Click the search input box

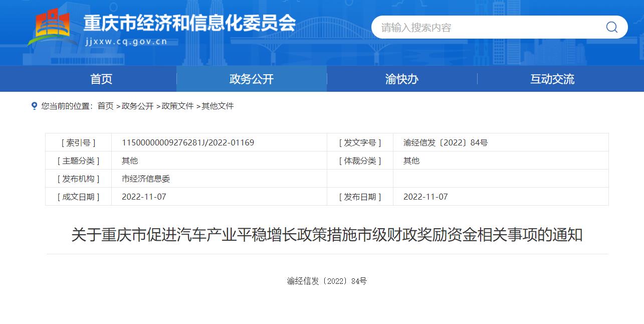coord(476,27)
